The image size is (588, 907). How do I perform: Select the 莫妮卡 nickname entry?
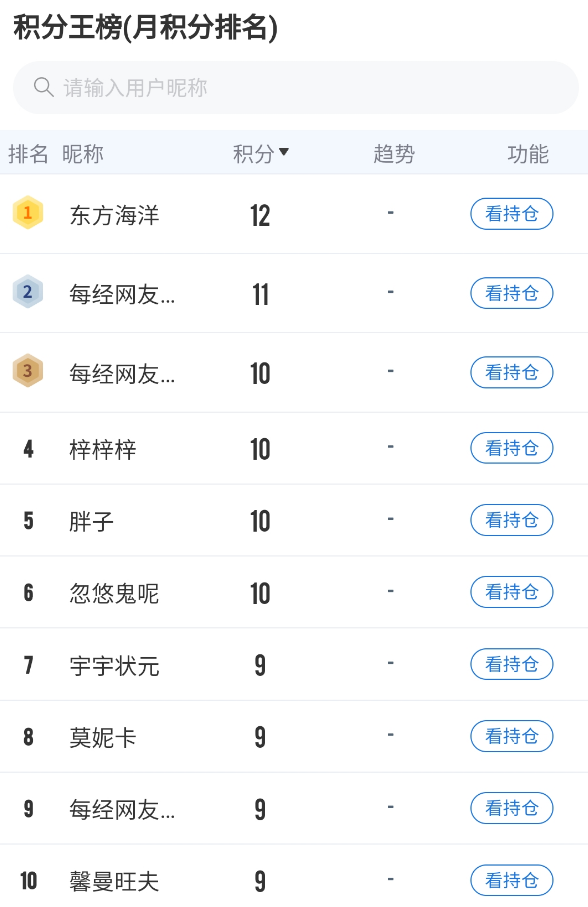pos(103,738)
